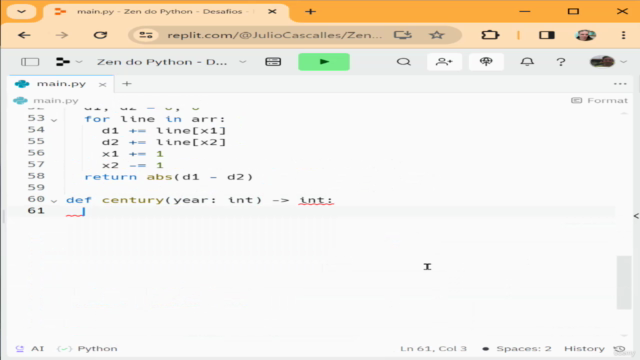Add a new editor tab with plus
Viewport: 640px width, 360px height.
pos(127,84)
